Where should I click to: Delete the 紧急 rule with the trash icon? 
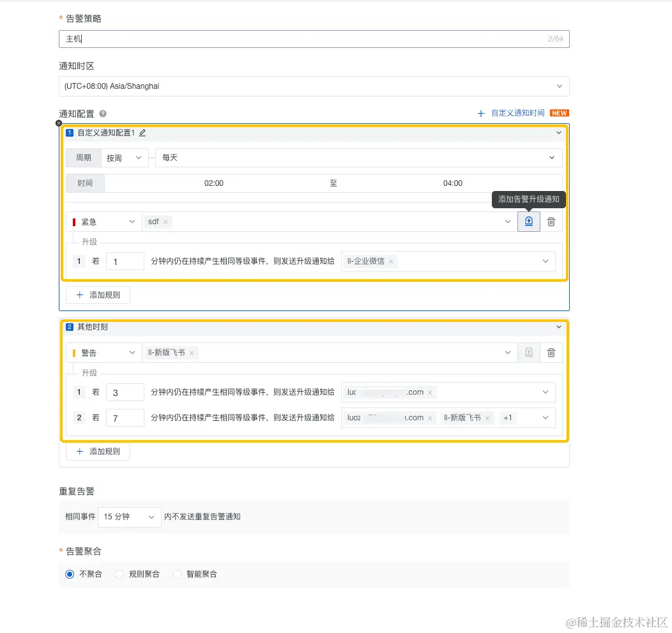pyautogui.click(x=551, y=222)
